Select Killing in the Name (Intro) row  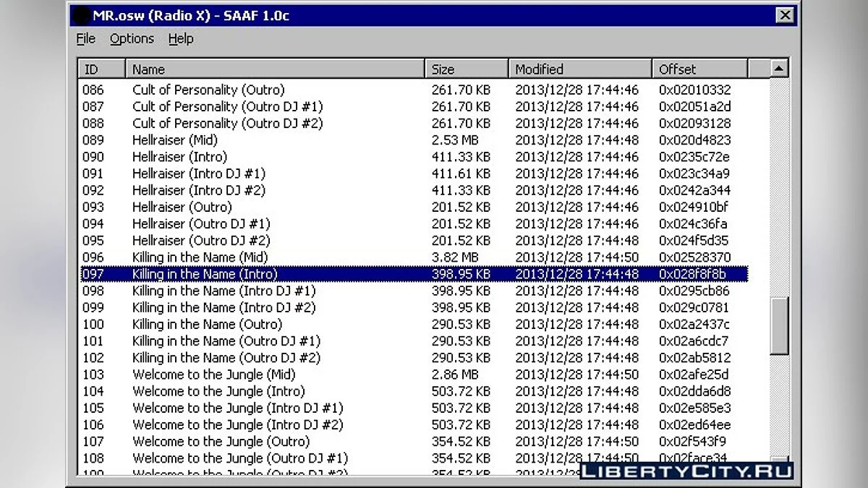click(x=205, y=274)
